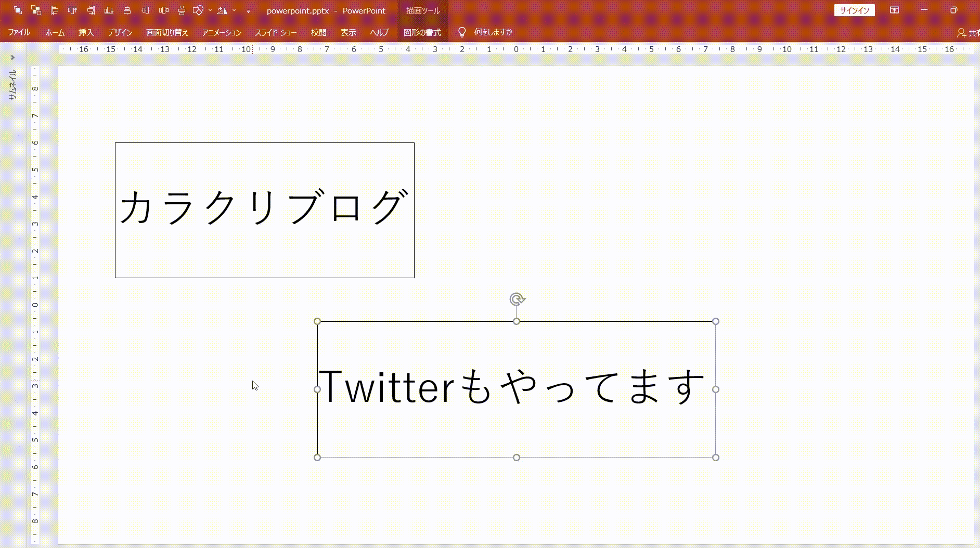Viewport: 980px width, 548px height.
Task: Click the top-right resize handle of the Twitterもやってます box
Action: tap(716, 321)
